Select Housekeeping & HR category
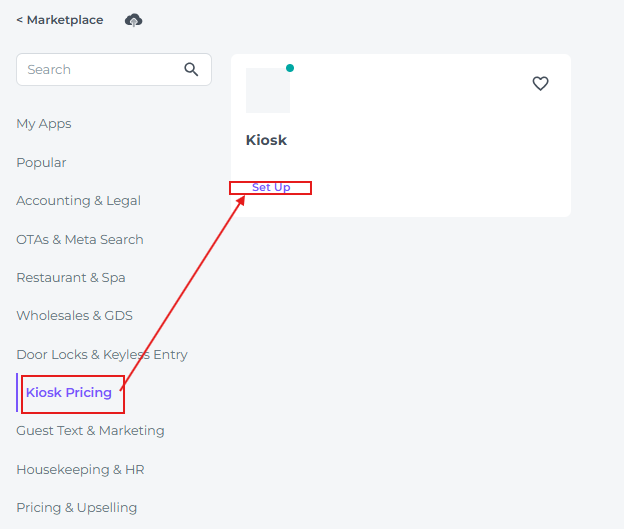This screenshot has height=529, width=624. coord(80,469)
